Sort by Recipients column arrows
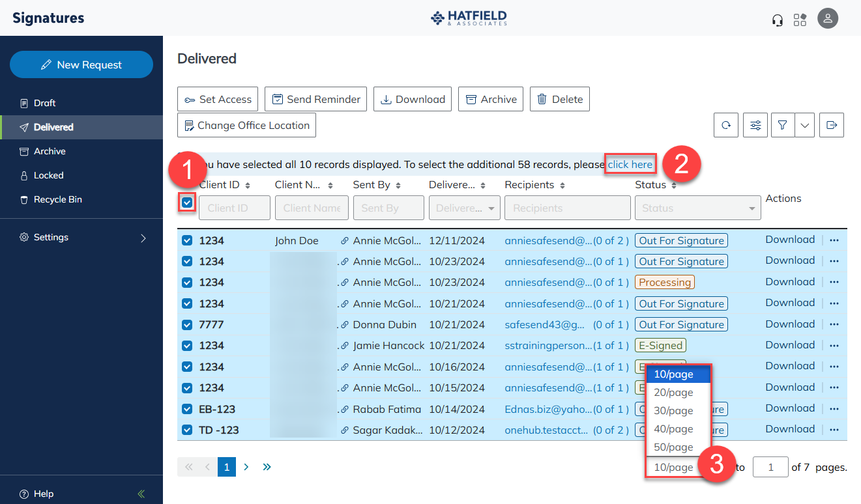861x504 pixels. pyautogui.click(x=562, y=186)
